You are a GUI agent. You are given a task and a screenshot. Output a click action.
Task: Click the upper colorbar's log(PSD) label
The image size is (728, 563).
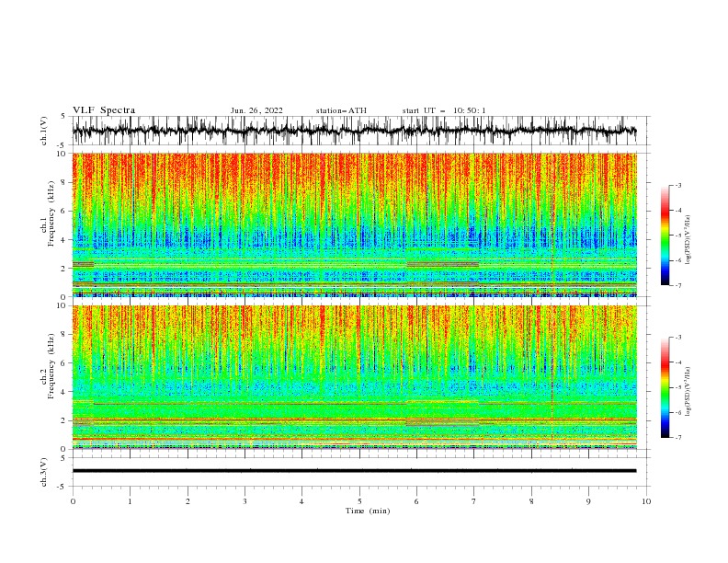click(x=688, y=240)
